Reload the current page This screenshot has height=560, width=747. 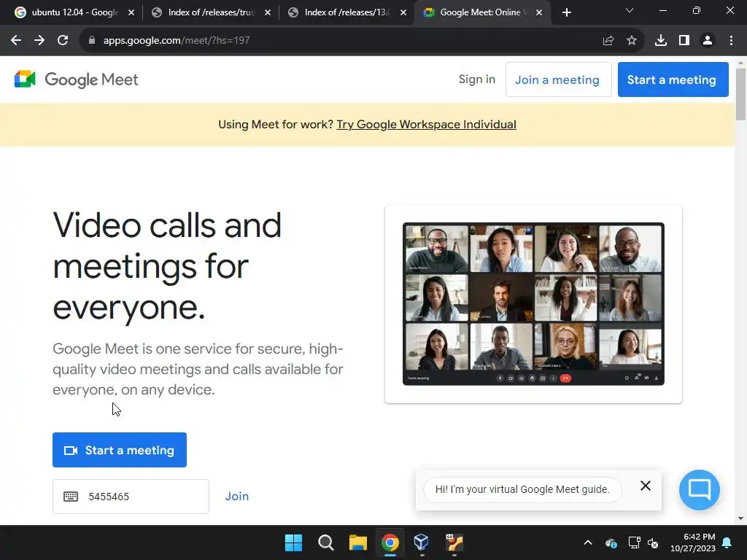coord(63,41)
